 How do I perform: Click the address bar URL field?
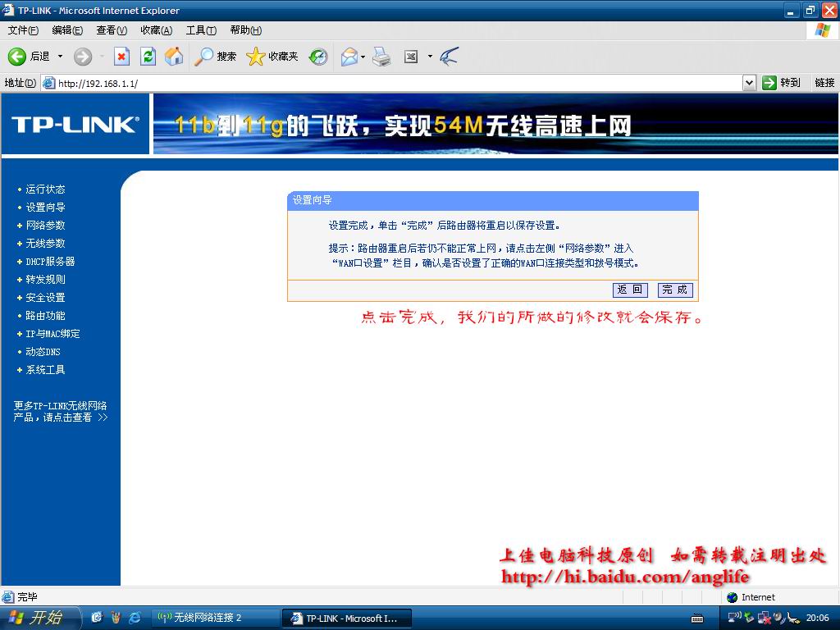[396, 83]
